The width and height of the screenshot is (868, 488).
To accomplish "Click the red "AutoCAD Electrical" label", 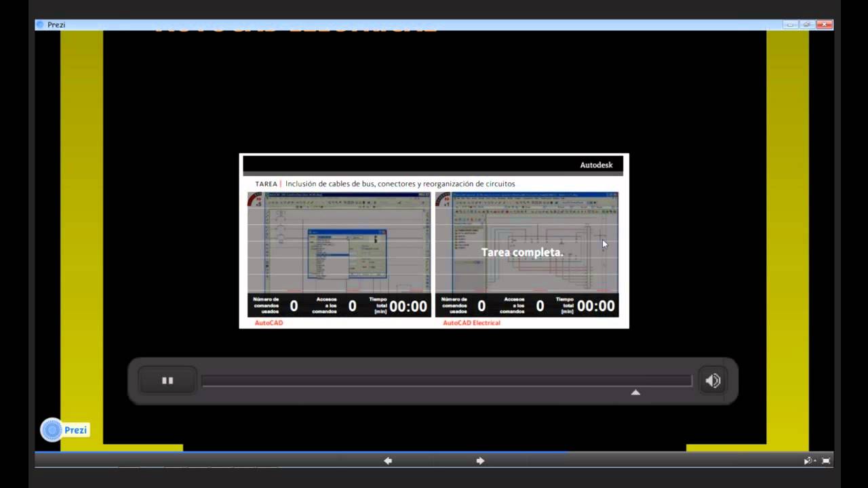I will click(471, 323).
